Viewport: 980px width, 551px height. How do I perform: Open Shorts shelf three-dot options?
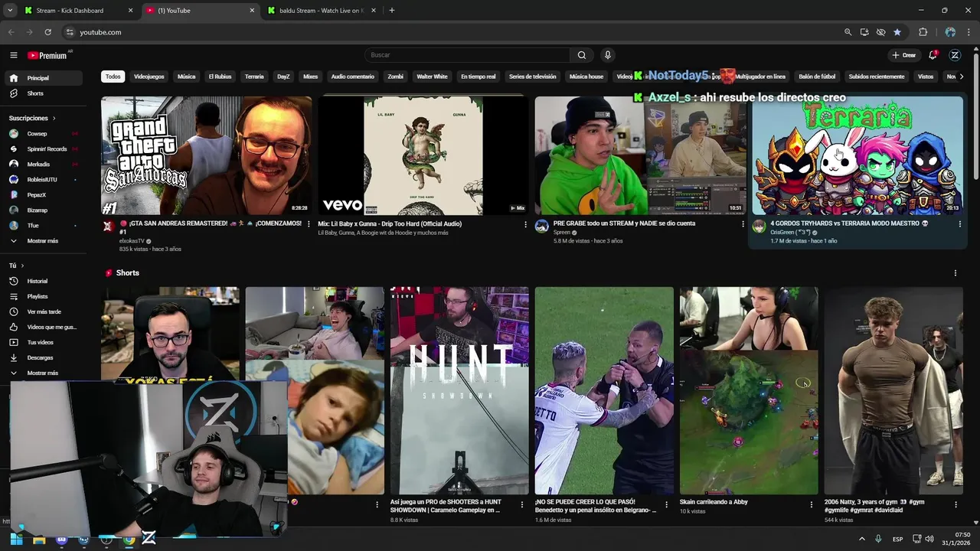click(x=955, y=273)
